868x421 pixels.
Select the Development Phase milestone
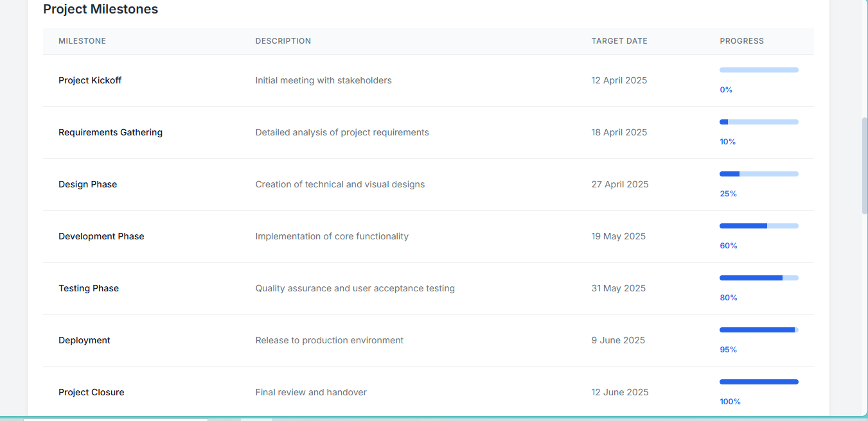102,236
